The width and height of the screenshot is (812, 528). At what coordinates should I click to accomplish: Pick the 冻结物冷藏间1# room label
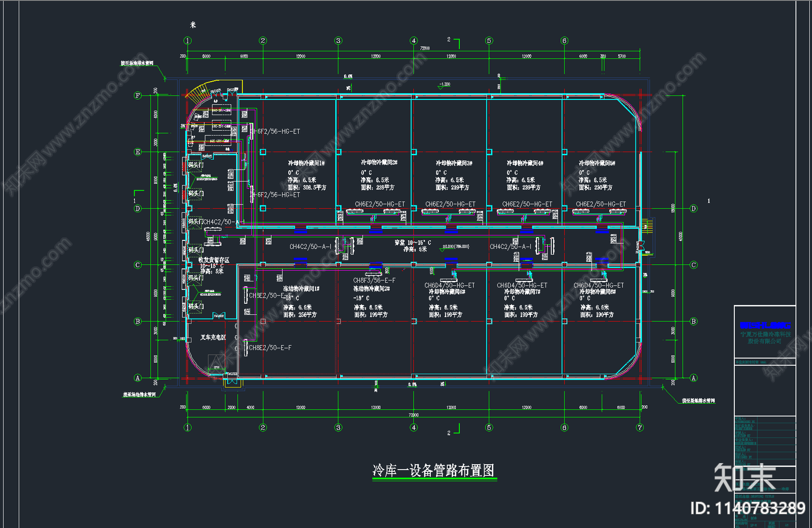(x=301, y=289)
